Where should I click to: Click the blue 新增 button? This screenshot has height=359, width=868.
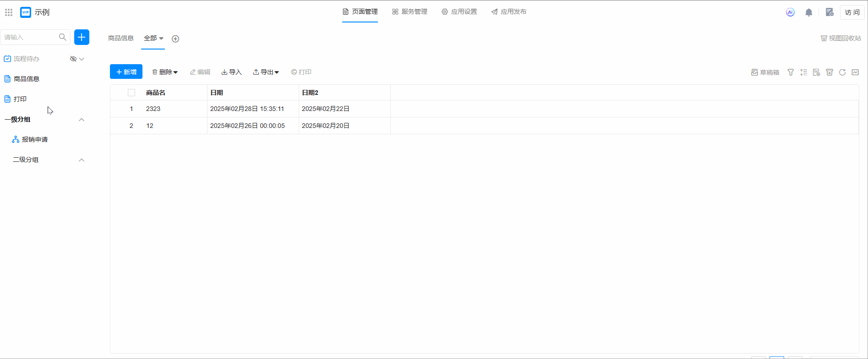[x=126, y=72]
